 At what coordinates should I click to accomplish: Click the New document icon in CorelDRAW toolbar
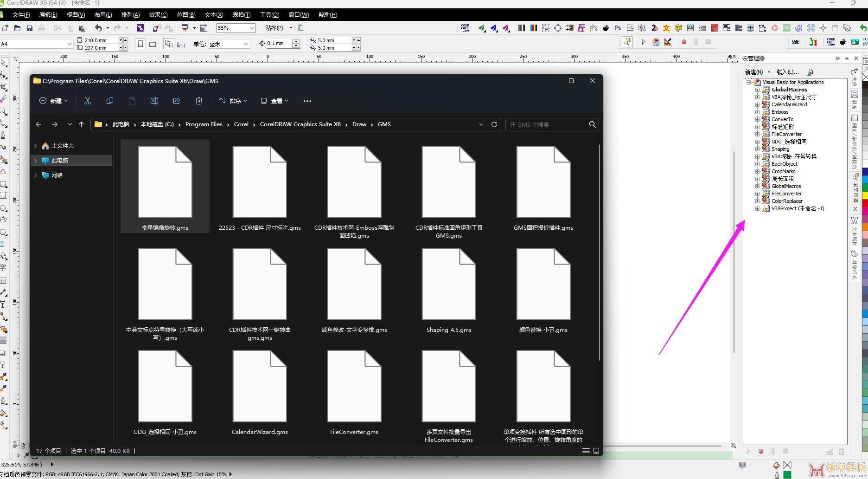point(5,28)
